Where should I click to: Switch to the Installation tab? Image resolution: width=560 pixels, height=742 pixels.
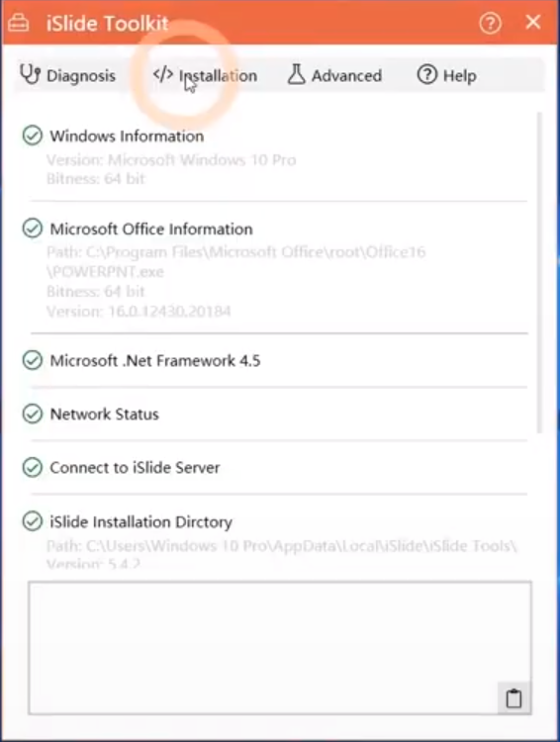(x=205, y=75)
